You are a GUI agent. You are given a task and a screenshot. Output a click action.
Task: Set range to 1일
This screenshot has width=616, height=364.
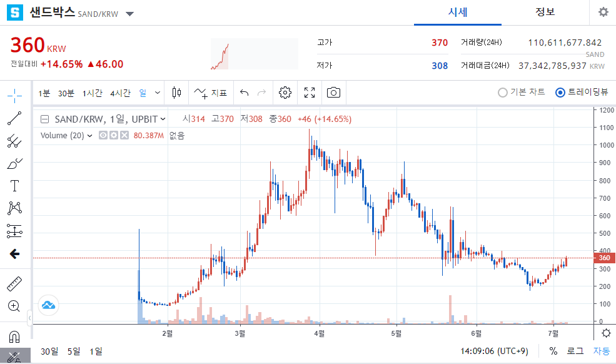point(96,351)
